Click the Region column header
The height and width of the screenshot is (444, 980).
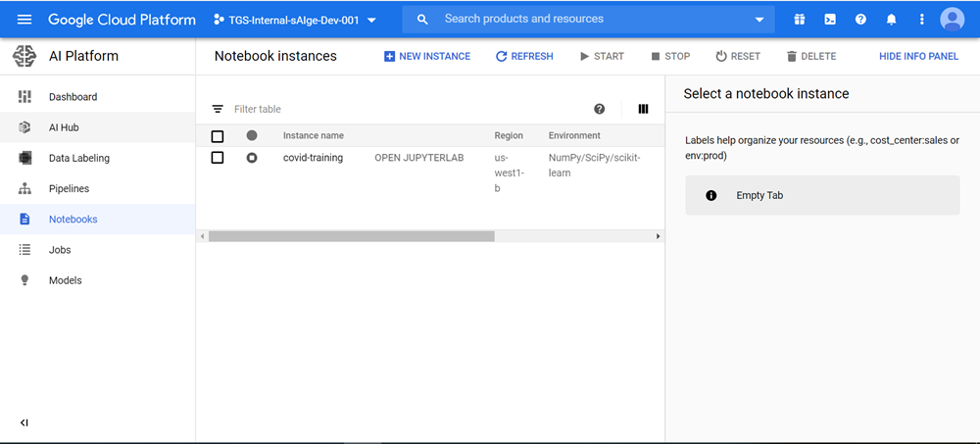(509, 135)
